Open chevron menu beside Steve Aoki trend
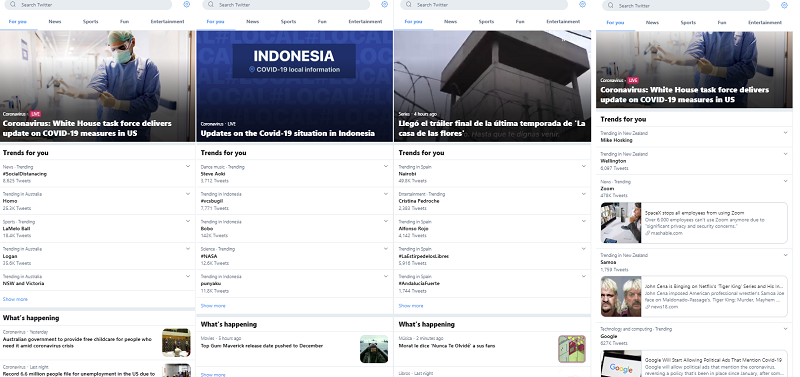Screen dimensions: 800x377 click(386, 166)
